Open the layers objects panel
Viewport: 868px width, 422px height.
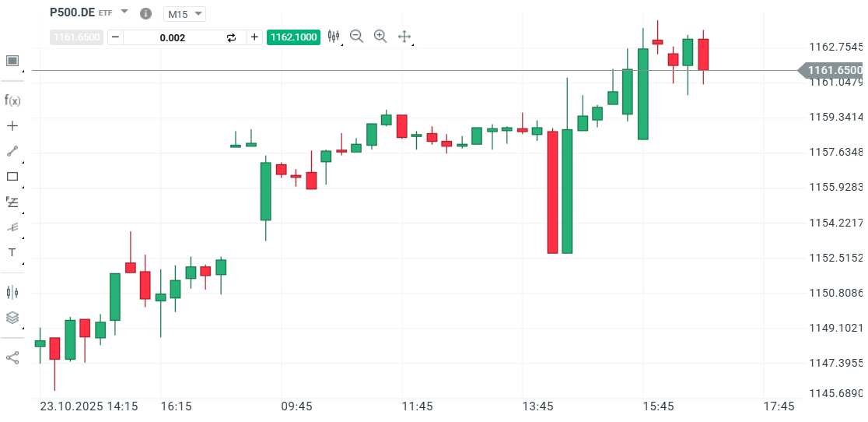click(x=12, y=318)
